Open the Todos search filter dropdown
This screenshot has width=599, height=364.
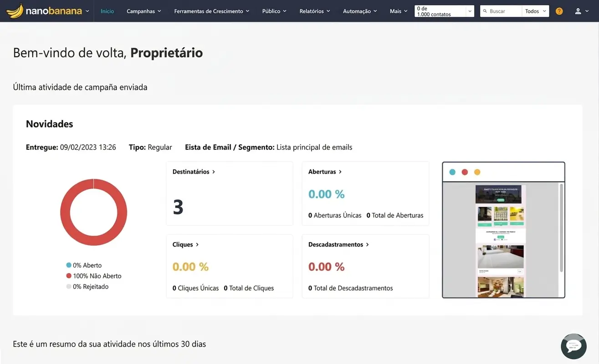click(x=535, y=11)
